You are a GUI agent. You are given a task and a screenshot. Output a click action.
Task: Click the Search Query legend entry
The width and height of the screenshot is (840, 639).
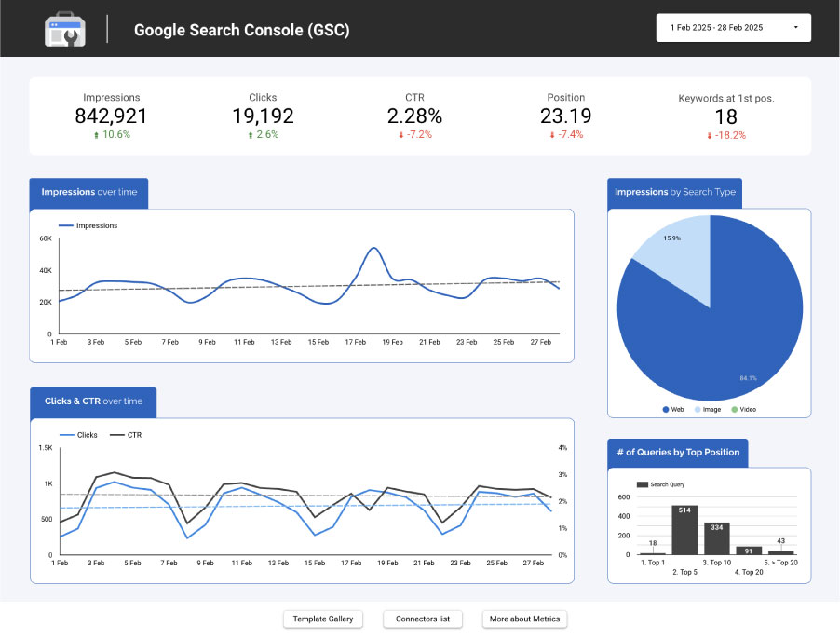point(660,484)
